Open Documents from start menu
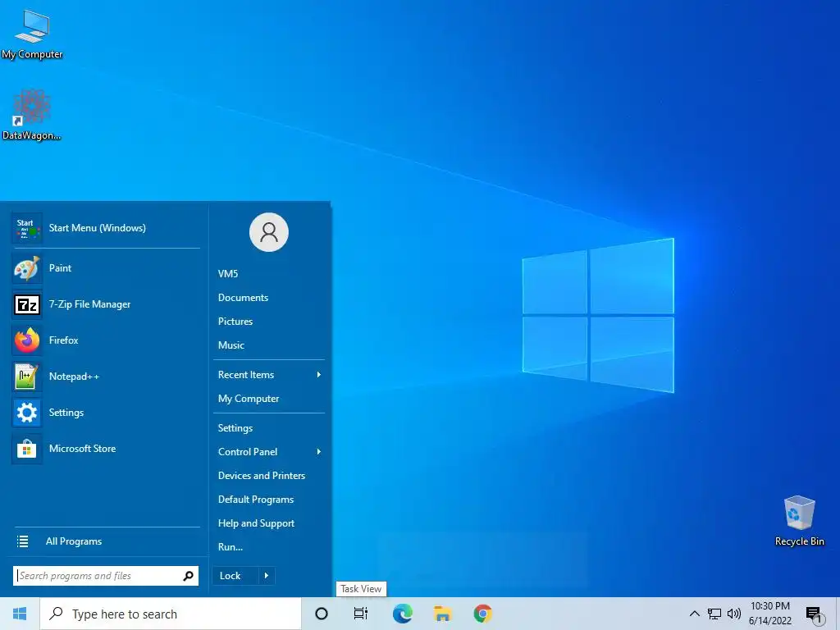 [243, 298]
